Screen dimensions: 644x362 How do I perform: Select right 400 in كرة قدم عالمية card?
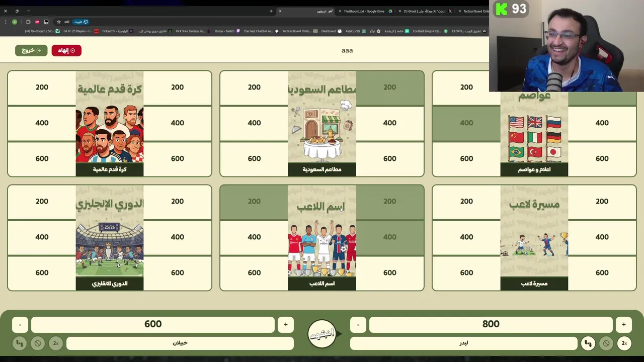177,123
